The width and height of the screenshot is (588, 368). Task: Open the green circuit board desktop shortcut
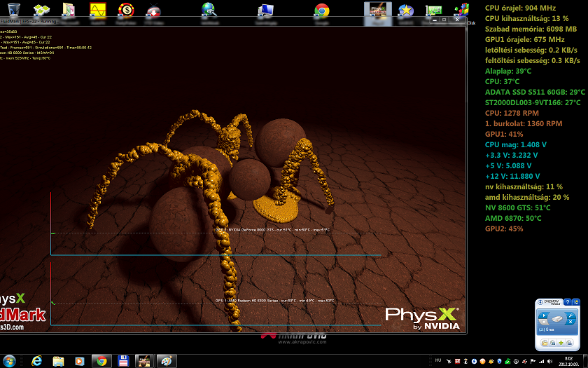tap(434, 11)
